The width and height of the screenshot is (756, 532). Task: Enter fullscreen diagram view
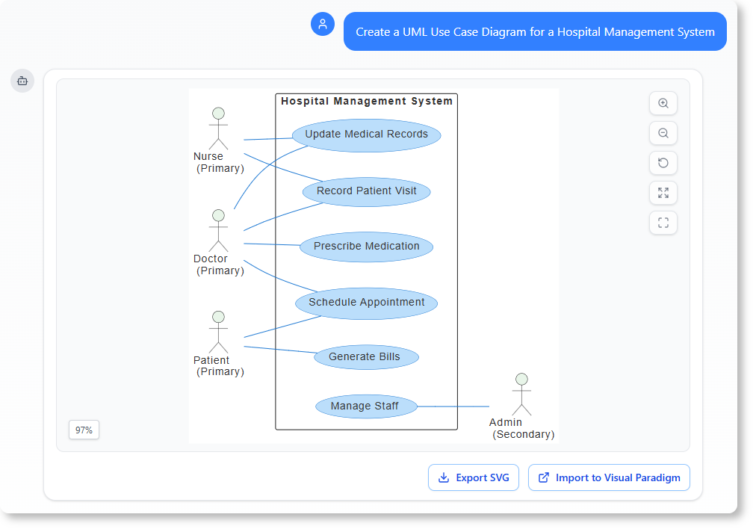coord(663,222)
